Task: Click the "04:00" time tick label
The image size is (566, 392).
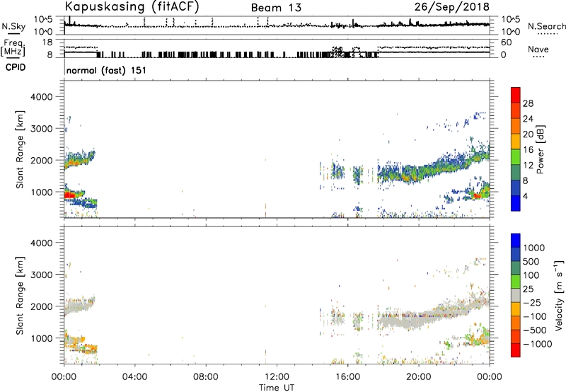Action: pyautogui.click(x=134, y=377)
